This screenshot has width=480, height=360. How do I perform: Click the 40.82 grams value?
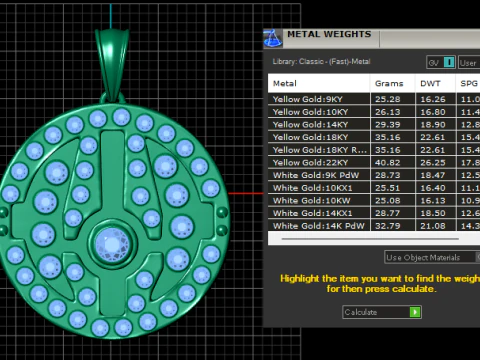tap(388, 163)
